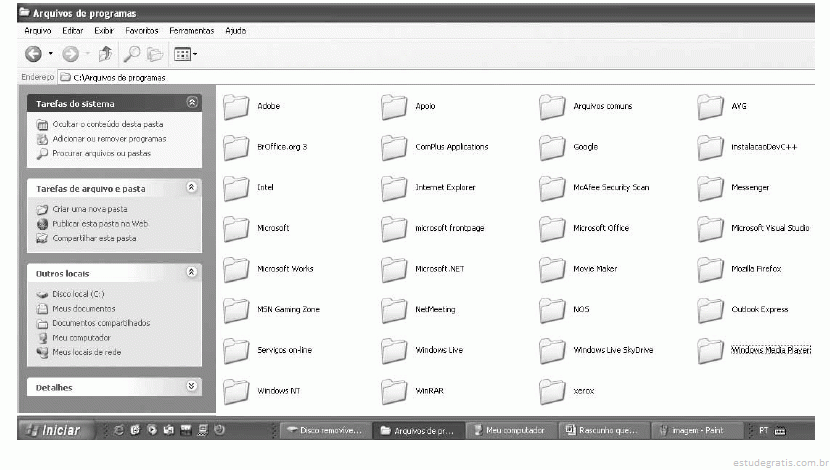Open the Iniciar start button
The height and width of the screenshot is (470, 830).
pos(56,430)
